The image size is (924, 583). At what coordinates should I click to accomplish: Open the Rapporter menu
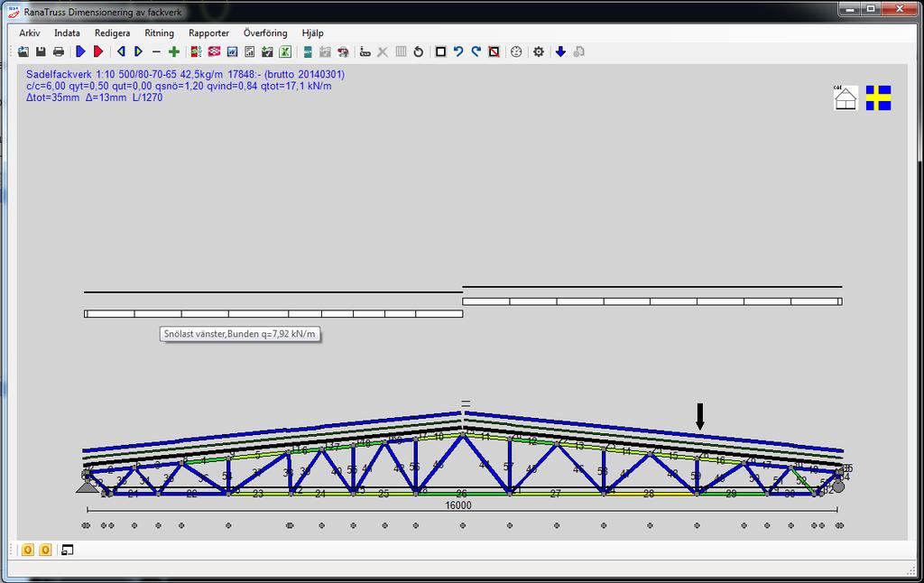pyautogui.click(x=208, y=33)
